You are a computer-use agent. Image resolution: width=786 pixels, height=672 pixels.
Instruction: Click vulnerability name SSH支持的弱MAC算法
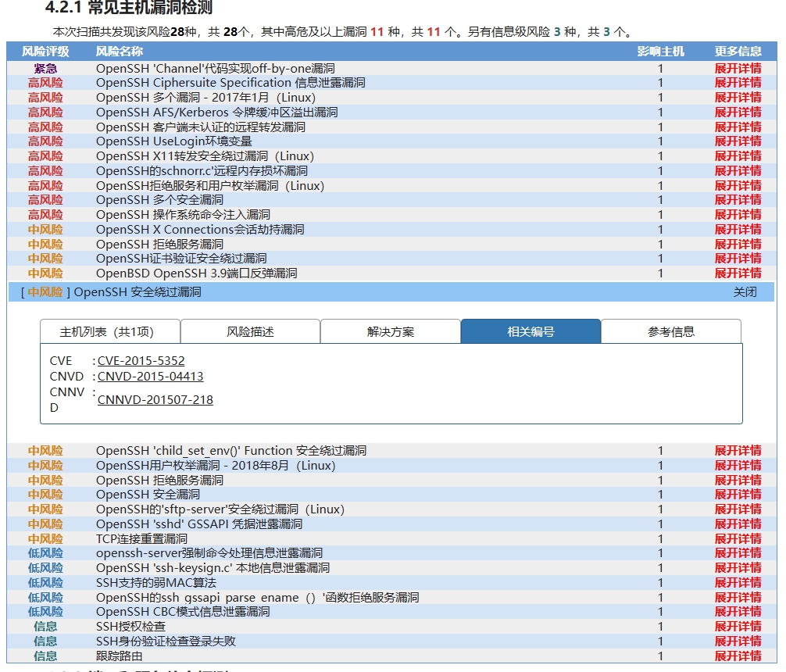click(156, 583)
